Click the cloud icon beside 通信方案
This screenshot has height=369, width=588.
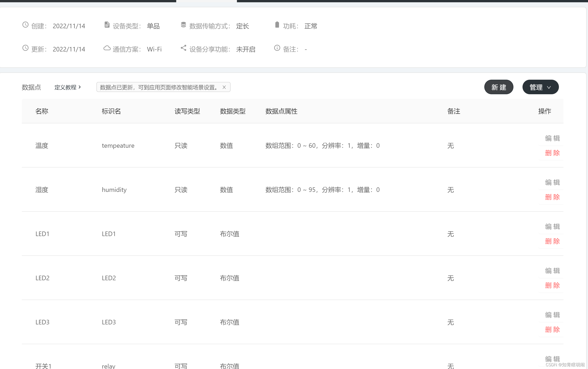click(x=107, y=48)
